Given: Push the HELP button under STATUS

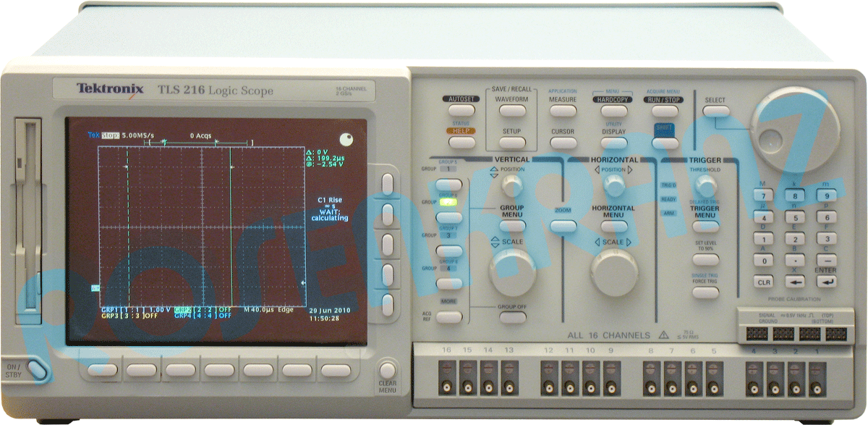Looking at the screenshot, I should [461, 143].
